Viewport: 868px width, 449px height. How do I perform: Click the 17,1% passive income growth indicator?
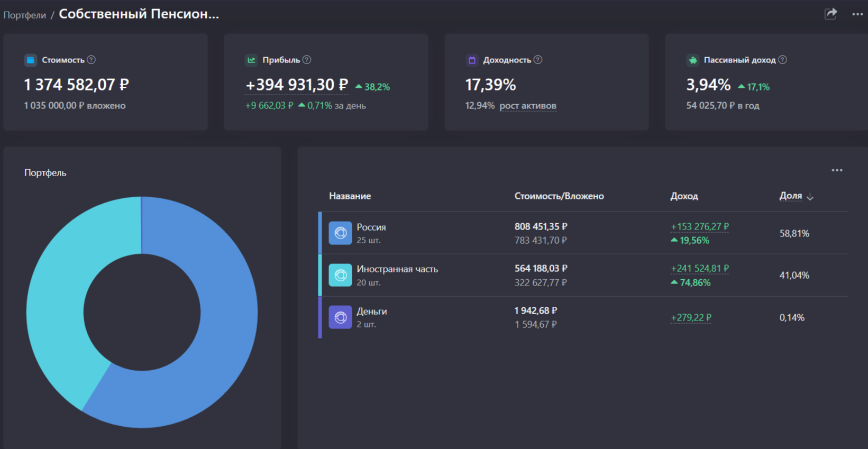pos(754,87)
